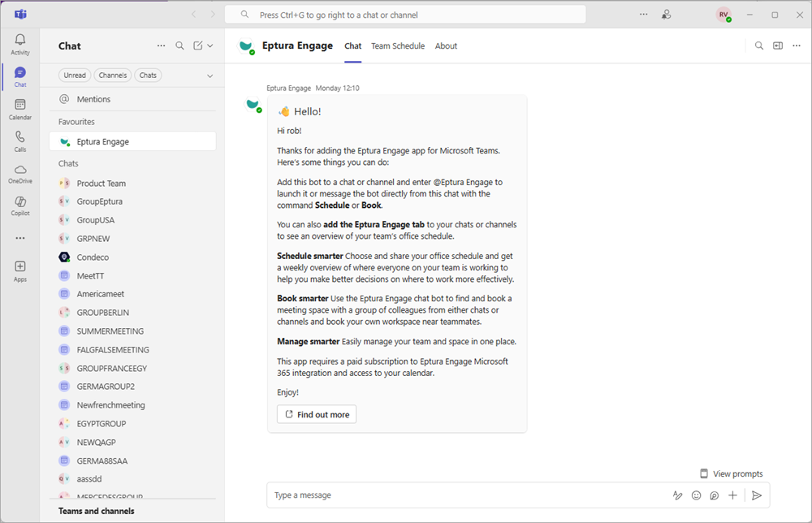Open the emoji picker

coord(697,495)
